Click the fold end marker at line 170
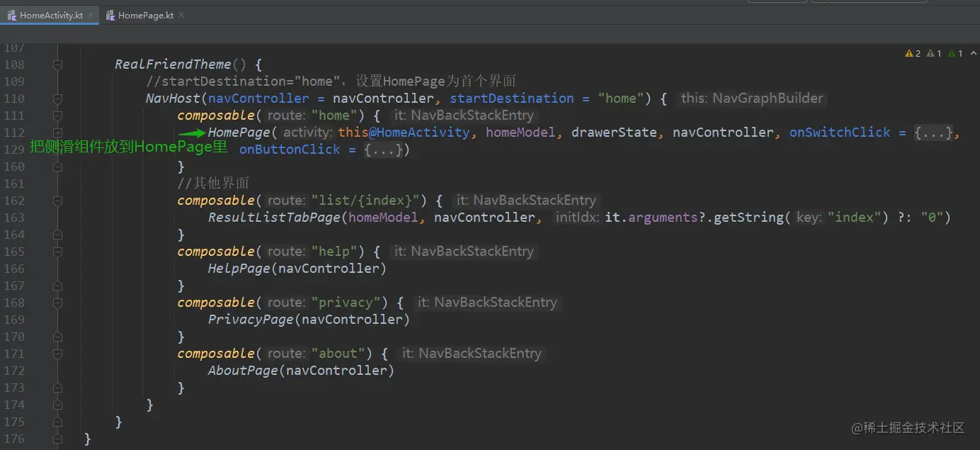The image size is (980, 450). pos(57,337)
